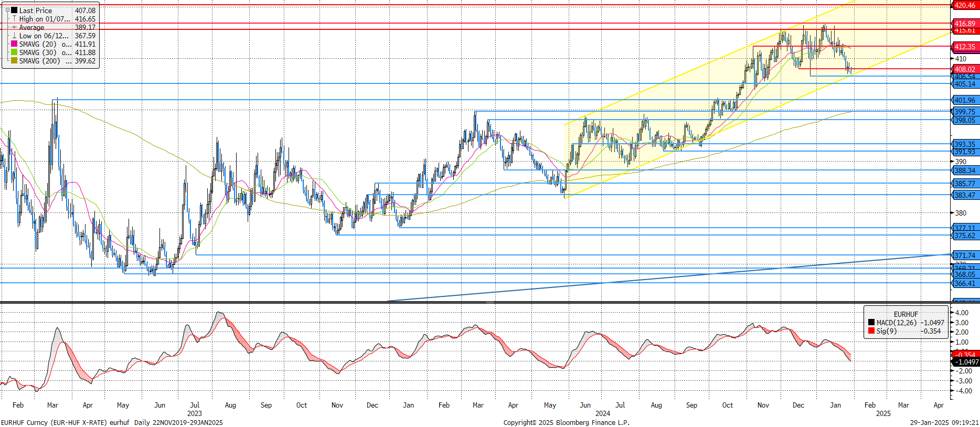Click the 401.96 blue level tag

point(965,100)
